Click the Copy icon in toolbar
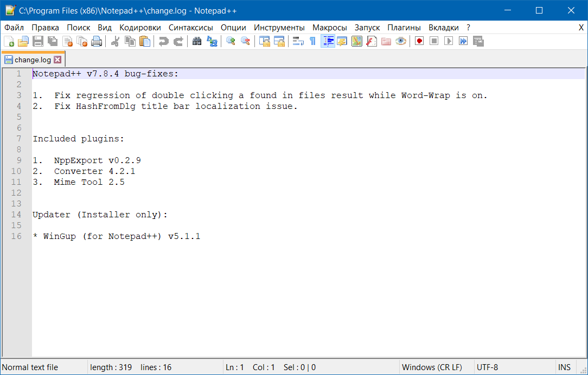 click(130, 41)
